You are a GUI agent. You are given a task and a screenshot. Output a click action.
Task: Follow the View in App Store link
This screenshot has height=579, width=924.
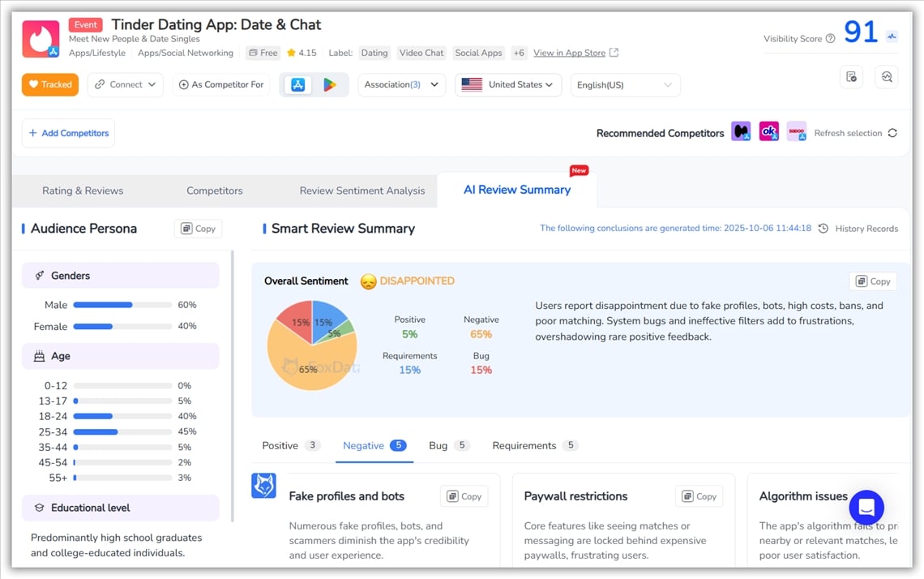(x=569, y=53)
